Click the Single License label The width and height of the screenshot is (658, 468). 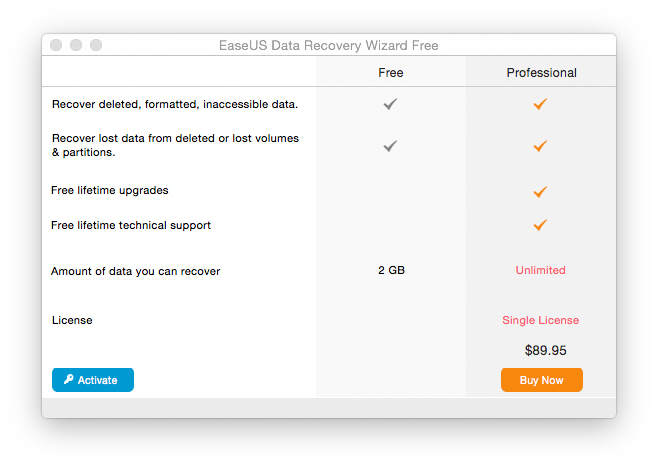(x=540, y=320)
